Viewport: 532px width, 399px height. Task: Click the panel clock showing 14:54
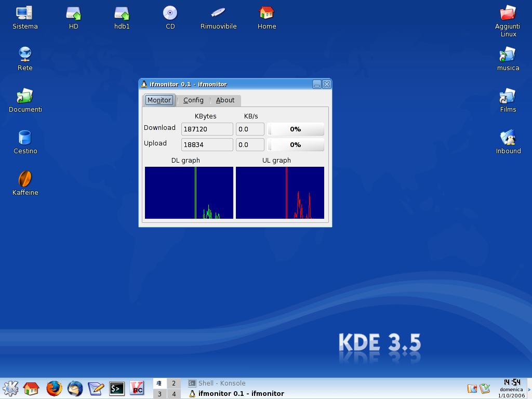coord(512,382)
